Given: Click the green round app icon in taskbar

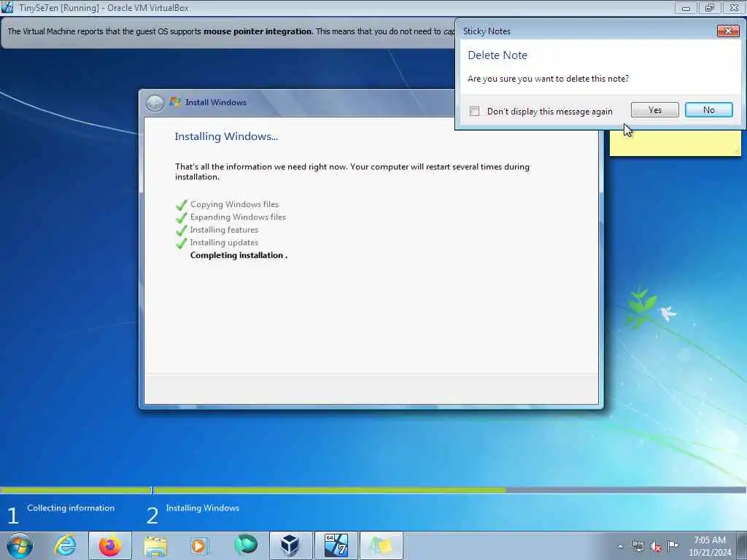Looking at the screenshot, I should tap(246, 545).
